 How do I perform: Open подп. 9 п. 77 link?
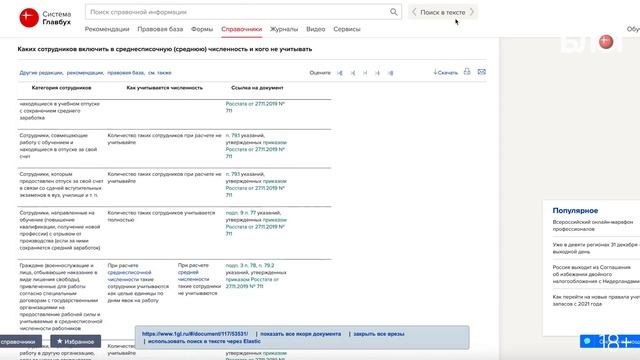pyautogui.click(x=241, y=213)
